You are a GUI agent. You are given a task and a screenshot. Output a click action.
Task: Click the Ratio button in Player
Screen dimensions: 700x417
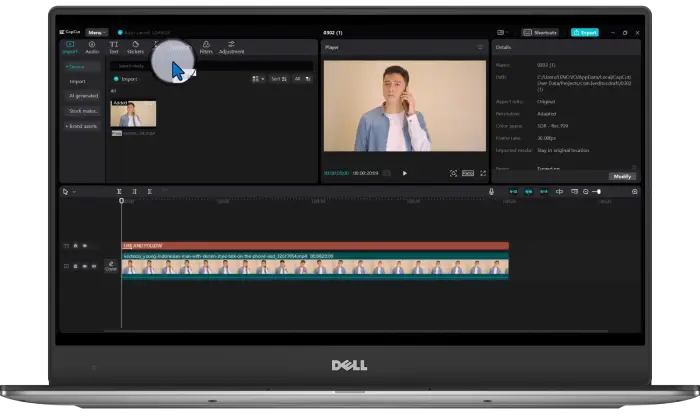(468, 173)
